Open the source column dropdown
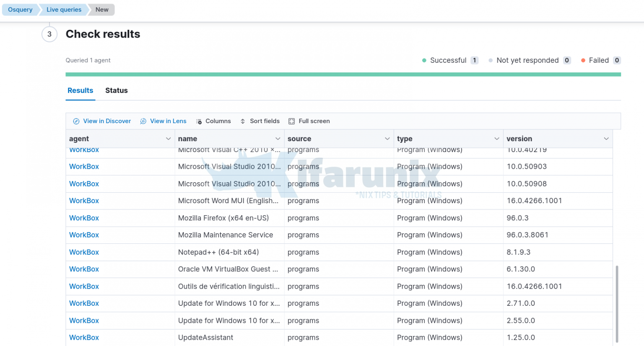 click(x=387, y=138)
